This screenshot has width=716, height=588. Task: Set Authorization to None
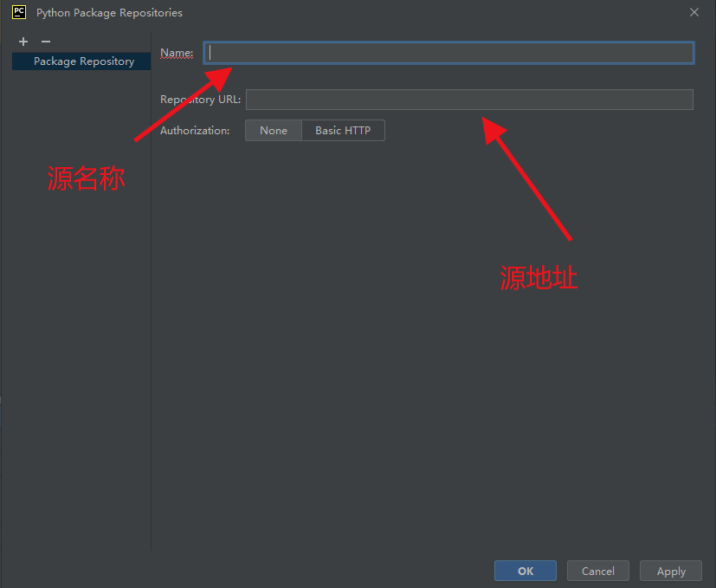pyautogui.click(x=273, y=131)
